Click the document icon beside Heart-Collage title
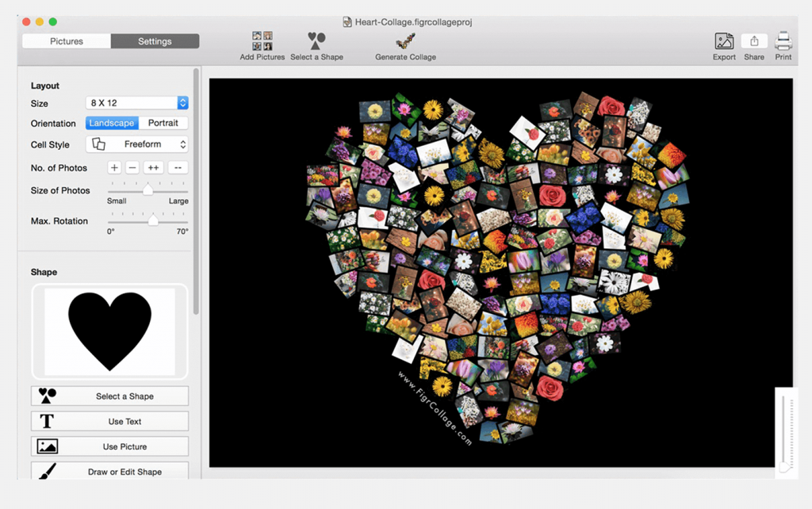The height and width of the screenshot is (509, 812). [x=347, y=21]
